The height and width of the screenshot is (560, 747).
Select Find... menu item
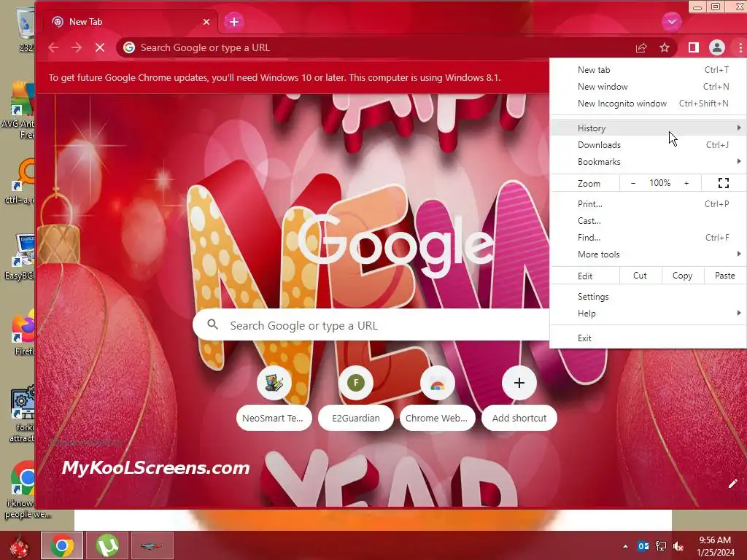(649, 238)
